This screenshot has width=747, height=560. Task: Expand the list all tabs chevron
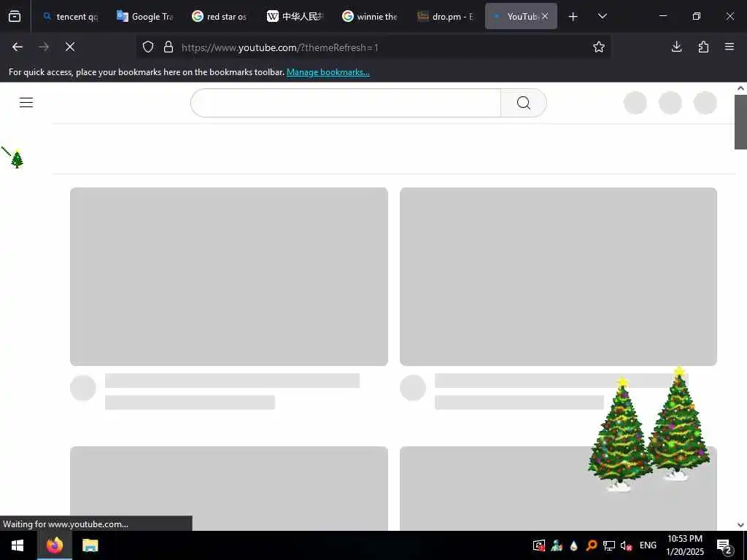(602, 16)
